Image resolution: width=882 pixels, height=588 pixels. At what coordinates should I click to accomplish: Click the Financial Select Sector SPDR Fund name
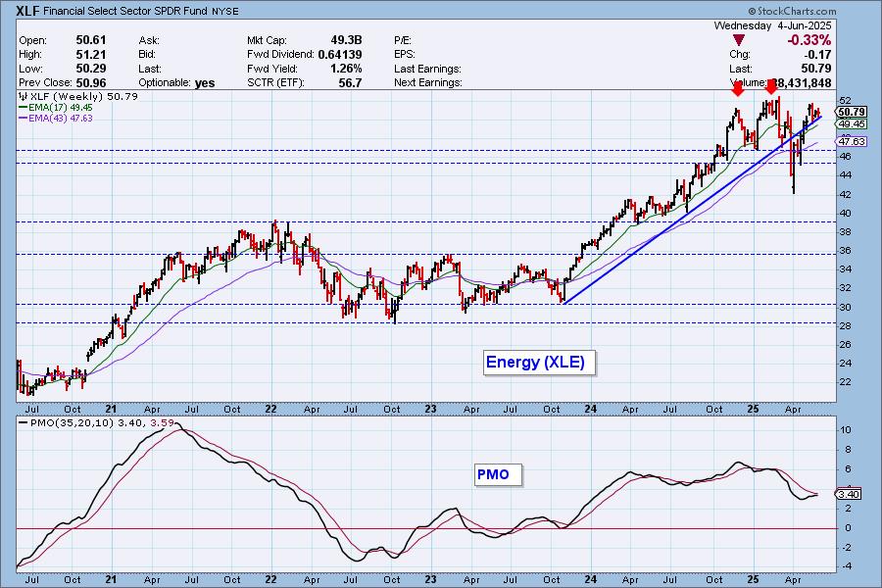pyautogui.click(x=125, y=11)
